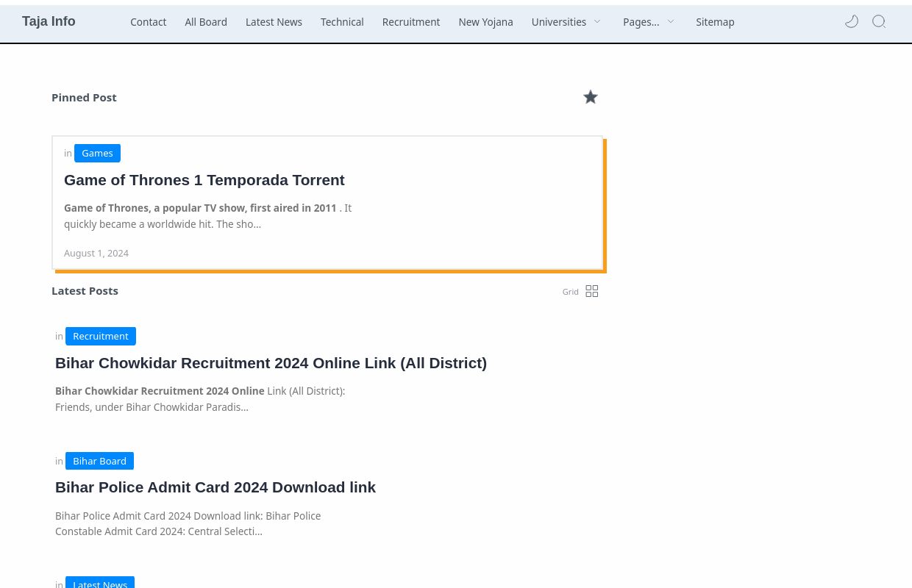Select the Games category tag
The width and height of the screenshot is (912, 588).
[x=97, y=153]
